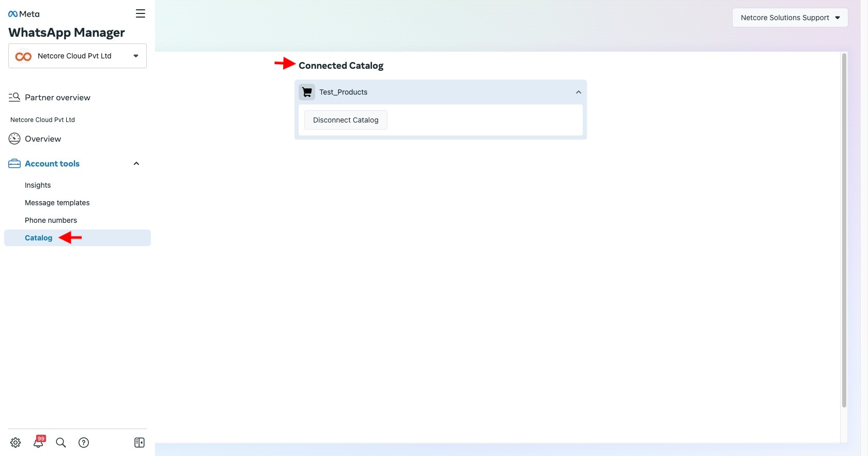Open settings gear icon
868x456 pixels.
tap(16, 443)
